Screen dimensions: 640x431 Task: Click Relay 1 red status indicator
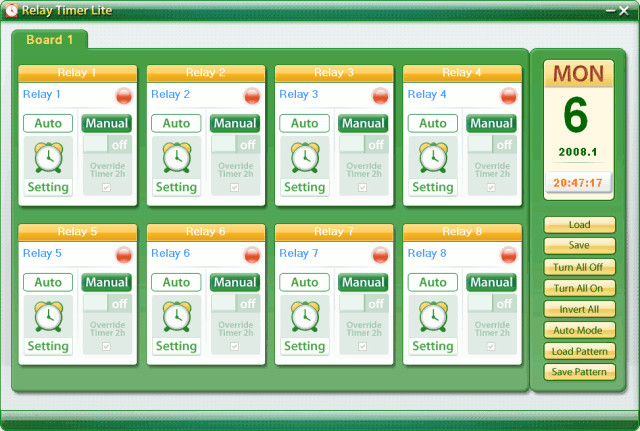124,96
